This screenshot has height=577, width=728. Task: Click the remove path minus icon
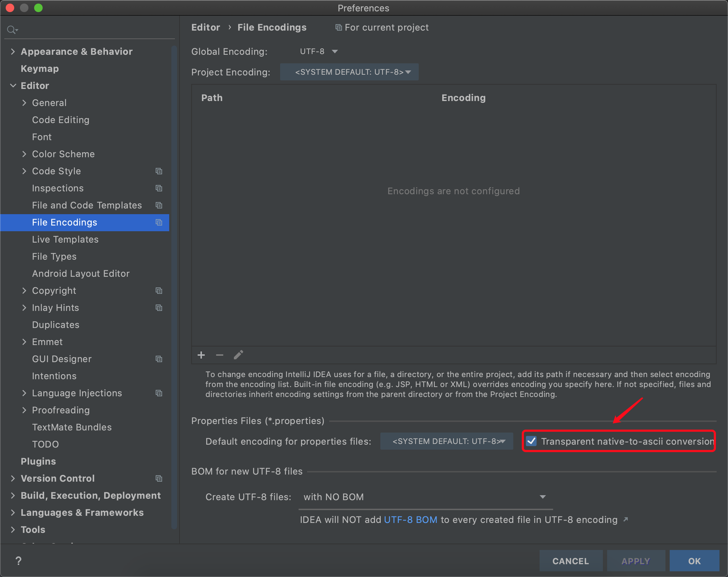[x=220, y=355]
